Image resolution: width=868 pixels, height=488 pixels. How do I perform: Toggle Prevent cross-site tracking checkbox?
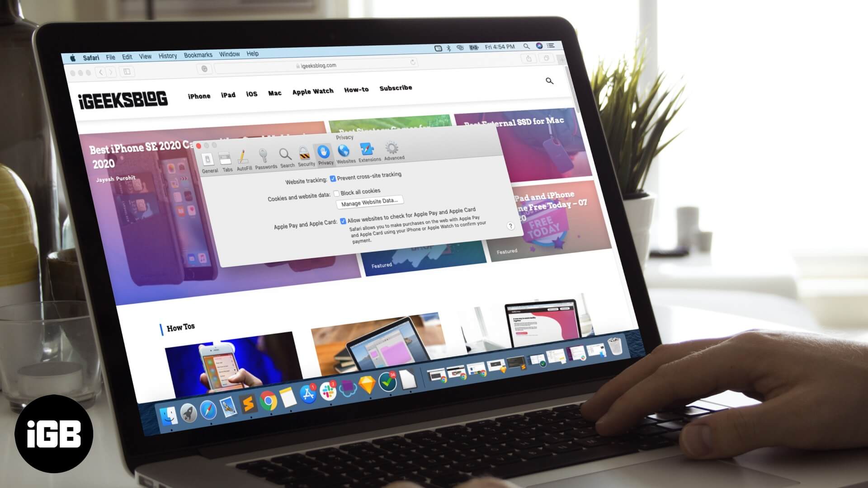332,175
